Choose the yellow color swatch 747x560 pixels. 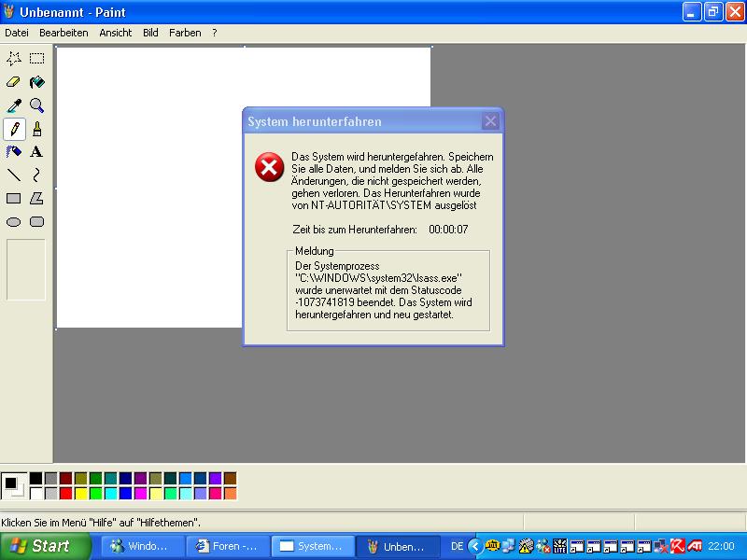(81, 493)
